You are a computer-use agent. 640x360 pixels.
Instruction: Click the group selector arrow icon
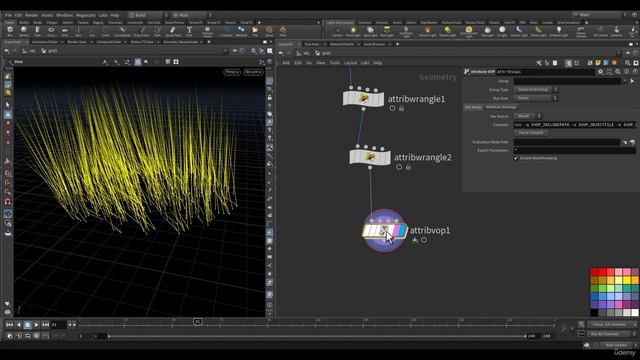(632, 81)
